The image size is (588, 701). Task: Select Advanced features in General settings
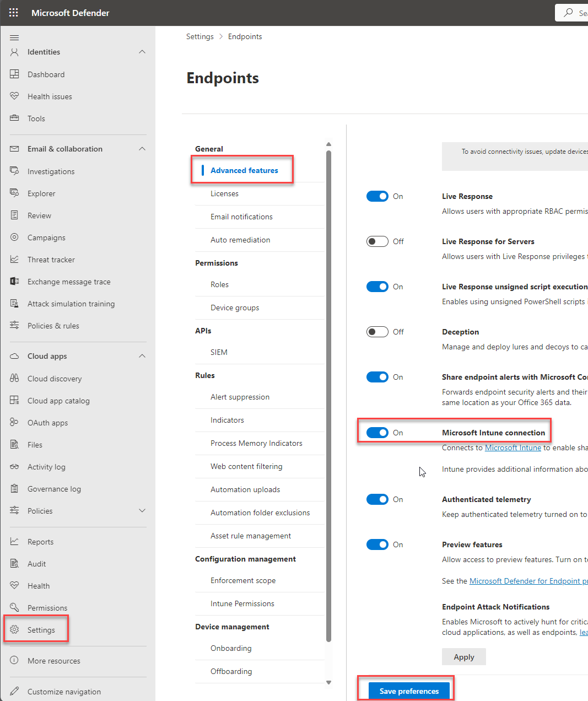coord(244,170)
